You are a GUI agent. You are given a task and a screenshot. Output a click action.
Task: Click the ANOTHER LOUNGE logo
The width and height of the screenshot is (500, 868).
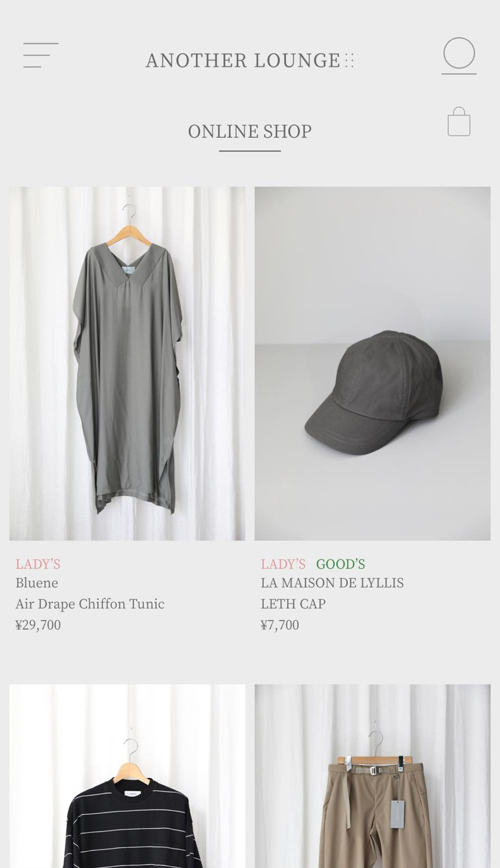249,61
